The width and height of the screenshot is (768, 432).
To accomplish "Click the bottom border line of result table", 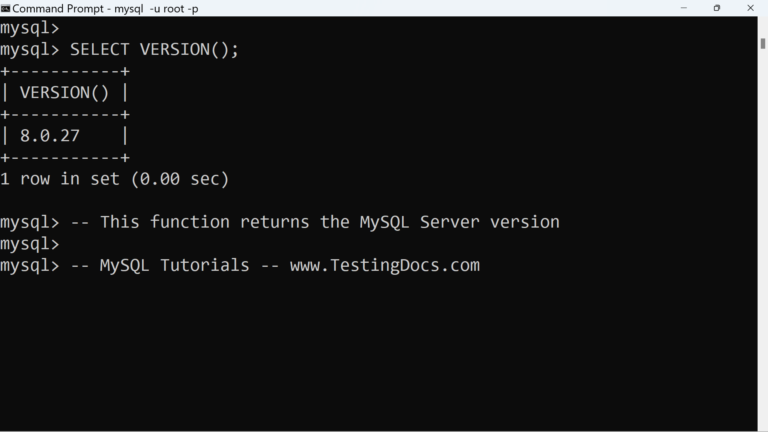I will coord(65,158).
